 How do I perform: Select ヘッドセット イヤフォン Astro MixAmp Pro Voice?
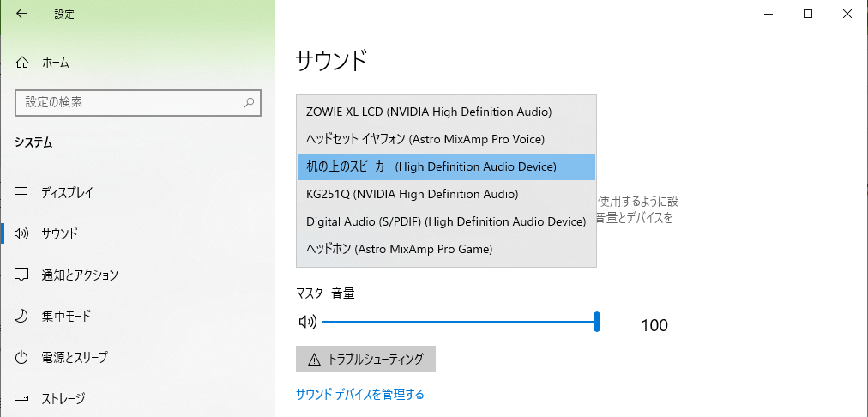pos(446,140)
